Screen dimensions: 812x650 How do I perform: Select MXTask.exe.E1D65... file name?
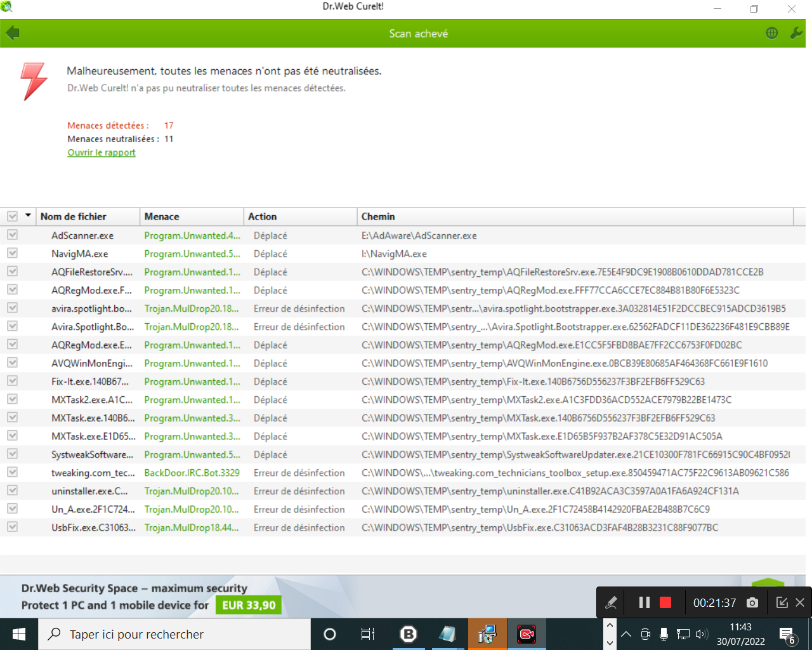click(93, 437)
